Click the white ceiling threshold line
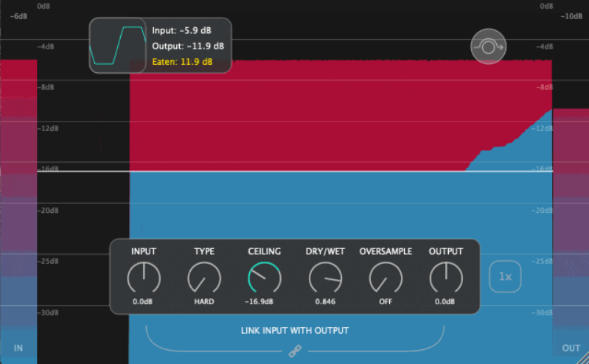Image resolution: width=589 pixels, height=364 pixels. 295,172
